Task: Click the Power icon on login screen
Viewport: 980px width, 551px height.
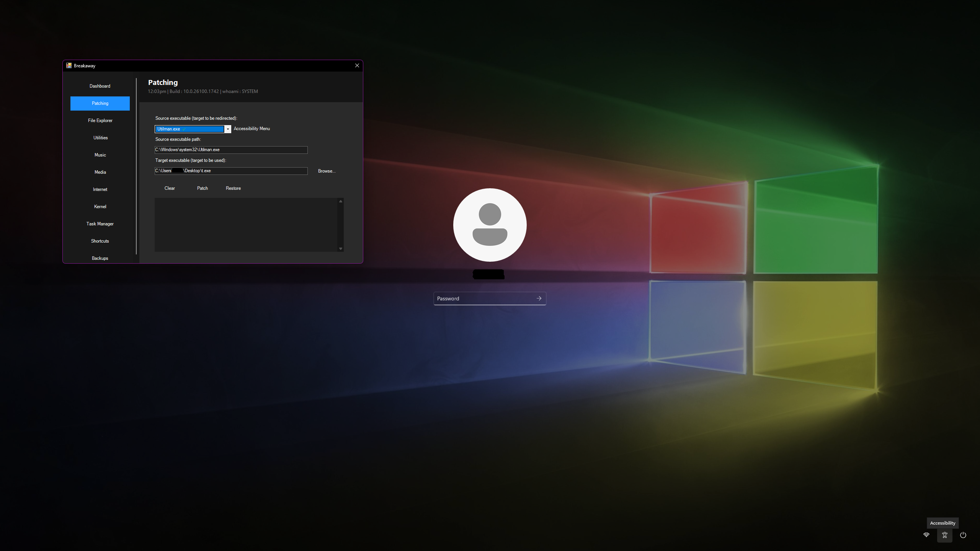Action: click(963, 535)
